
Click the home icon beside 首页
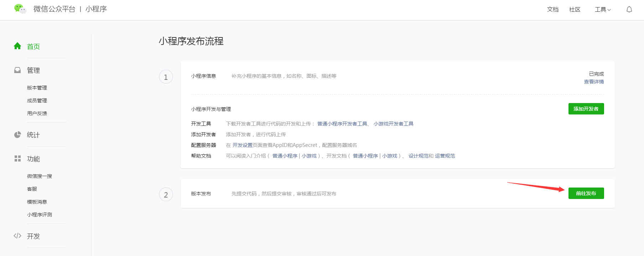[x=17, y=46]
